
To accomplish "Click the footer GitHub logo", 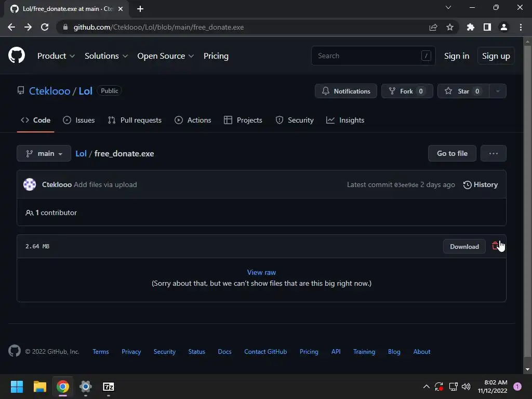I will pyautogui.click(x=15, y=351).
